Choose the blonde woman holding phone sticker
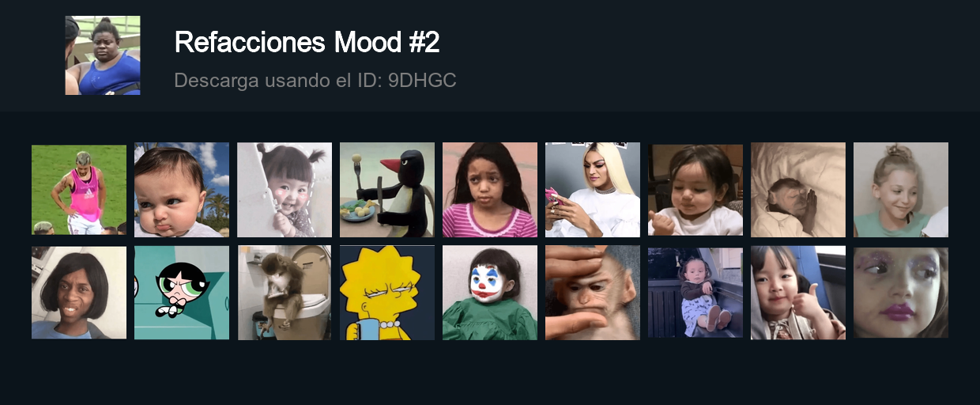Image resolution: width=980 pixels, height=405 pixels. (593, 190)
